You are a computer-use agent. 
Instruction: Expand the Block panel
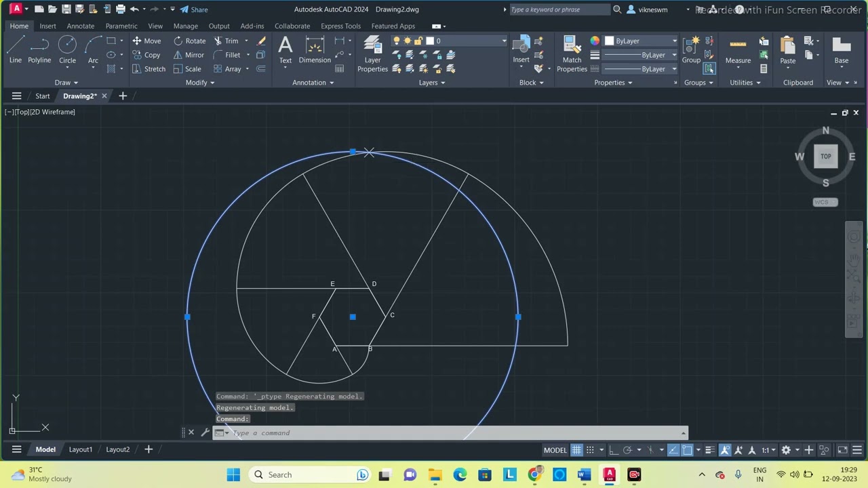click(x=532, y=83)
